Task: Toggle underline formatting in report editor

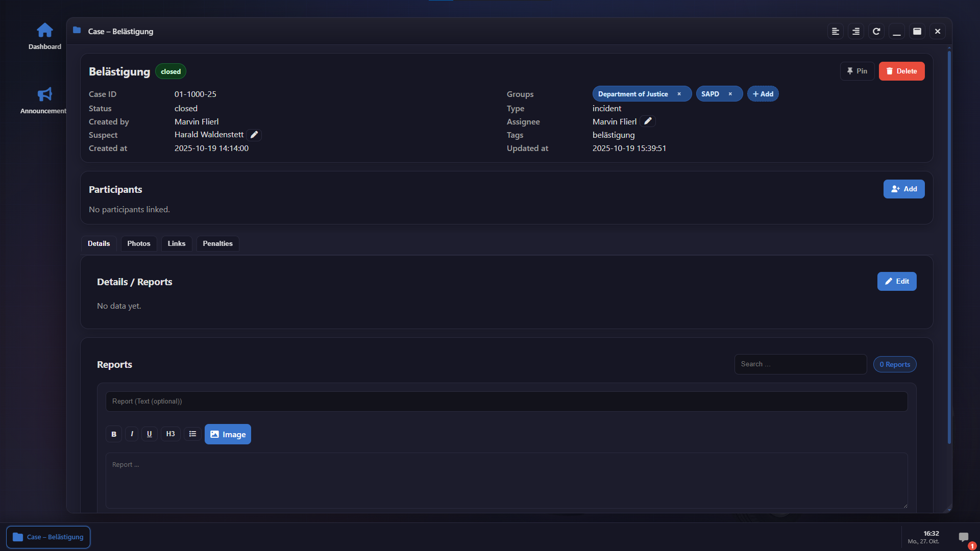Action: click(x=150, y=434)
